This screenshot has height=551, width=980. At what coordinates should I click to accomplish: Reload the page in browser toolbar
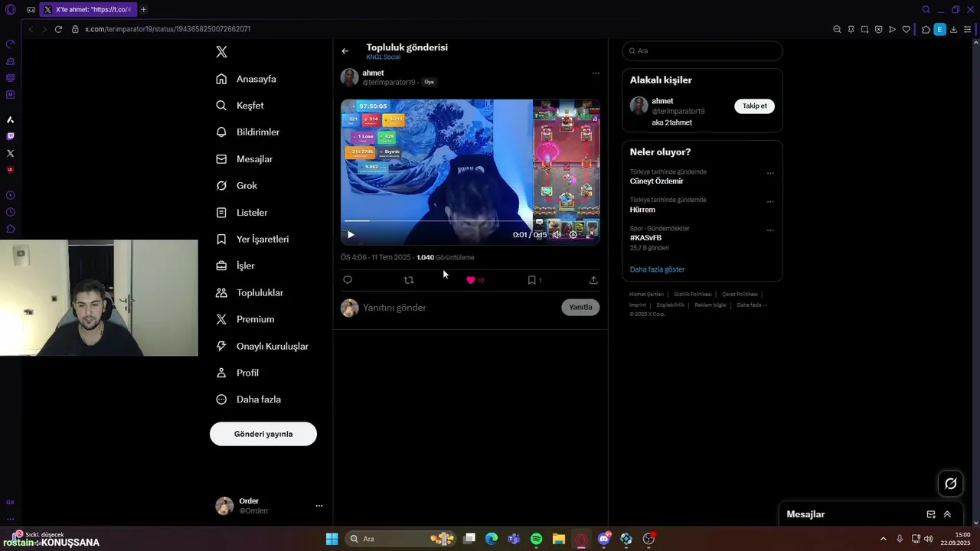[x=58, y=29]
